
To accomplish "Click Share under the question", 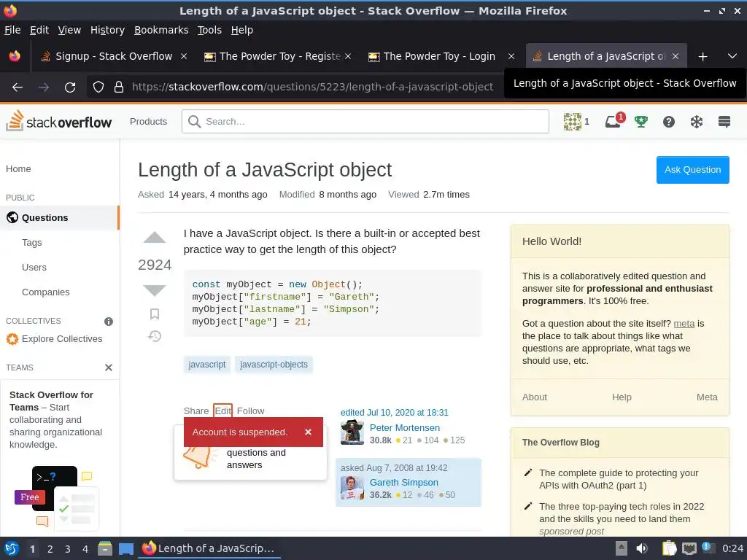I will [196, 411].
